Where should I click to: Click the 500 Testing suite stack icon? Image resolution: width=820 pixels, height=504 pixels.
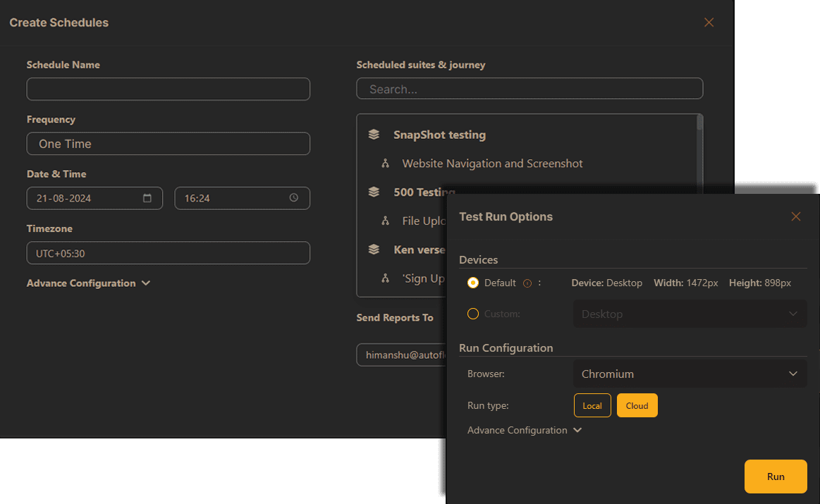374,192
